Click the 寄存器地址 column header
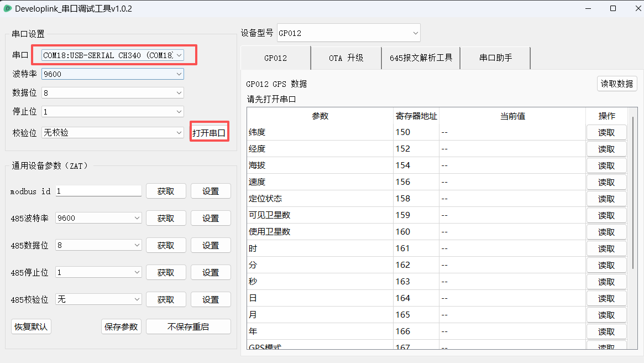This screenshot has height=363, width=644. [x=416, y=116]
